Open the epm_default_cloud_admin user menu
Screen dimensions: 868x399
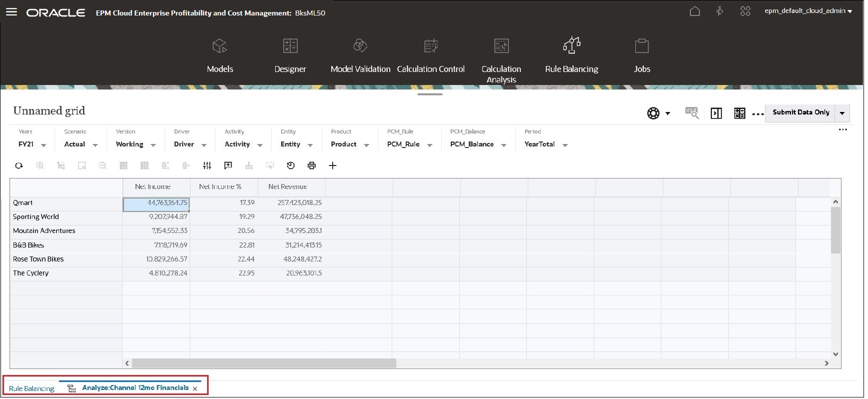pyautogui.click(x=807, y=11)
